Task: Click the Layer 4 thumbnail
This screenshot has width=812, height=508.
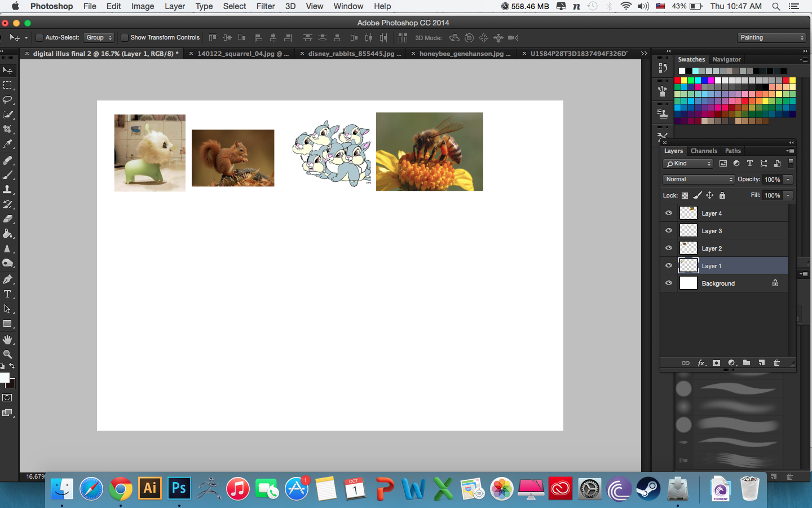Action: pyautogui.click(x=689, y=213)
